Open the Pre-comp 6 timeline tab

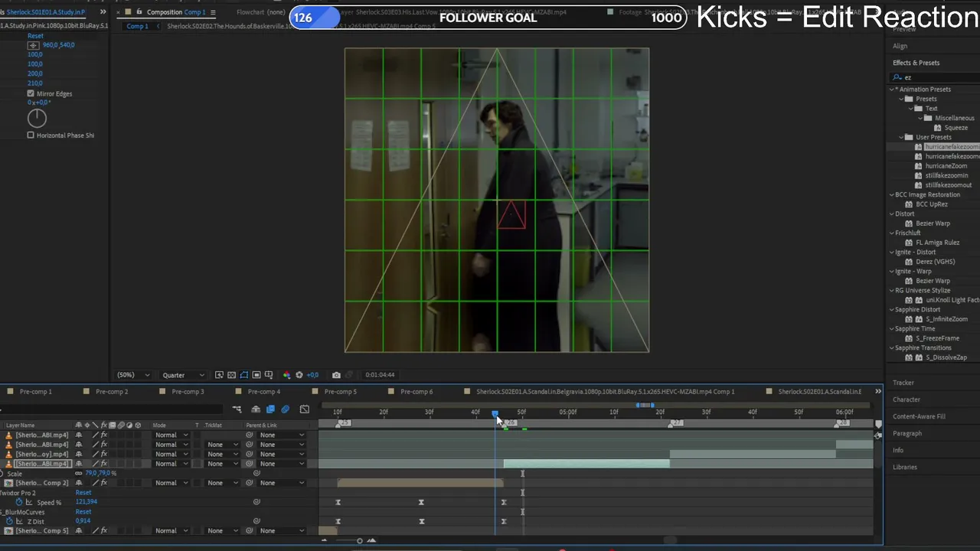coord(416,392)
